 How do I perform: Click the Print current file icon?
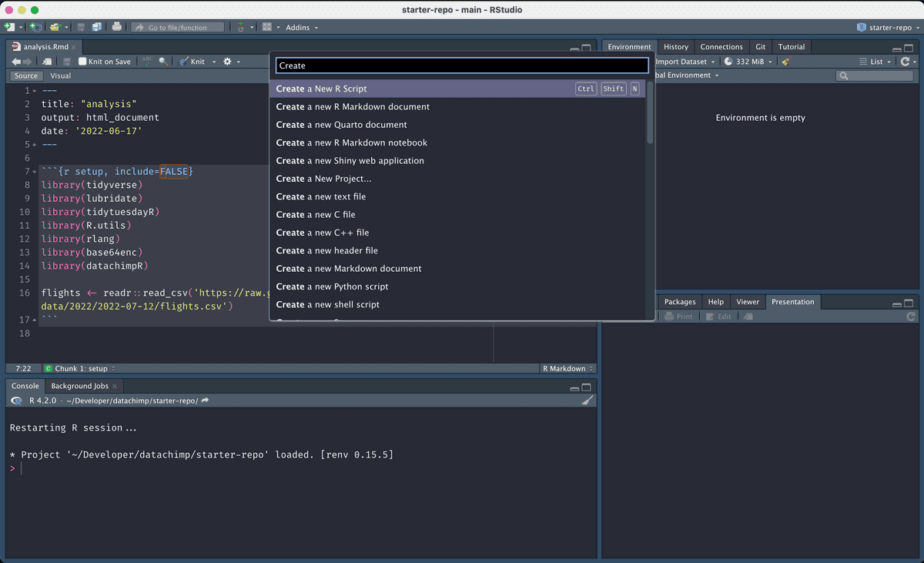pyautogui.click(x=116, y=27)
